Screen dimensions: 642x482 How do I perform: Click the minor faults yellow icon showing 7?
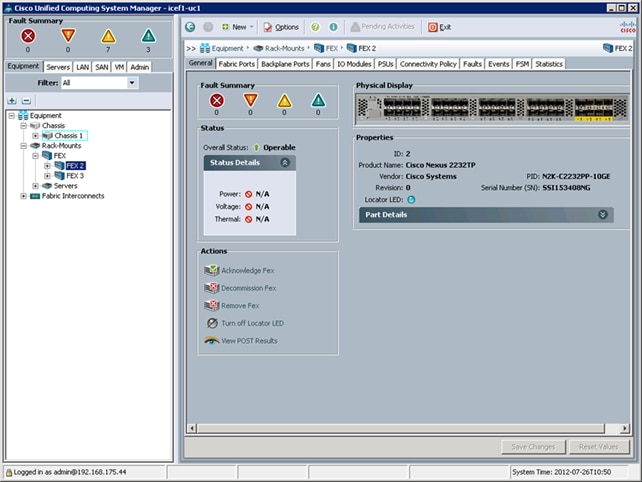coord(108,36)
